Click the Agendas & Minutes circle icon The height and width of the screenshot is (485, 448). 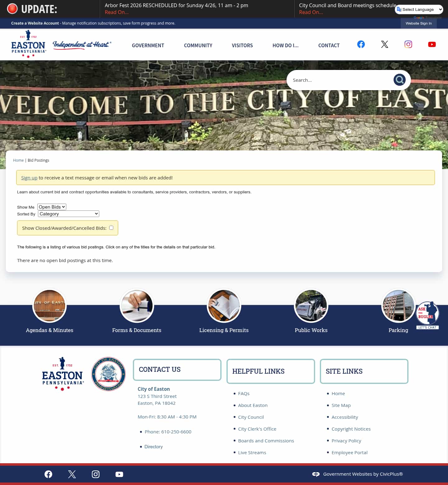(49, 306)
